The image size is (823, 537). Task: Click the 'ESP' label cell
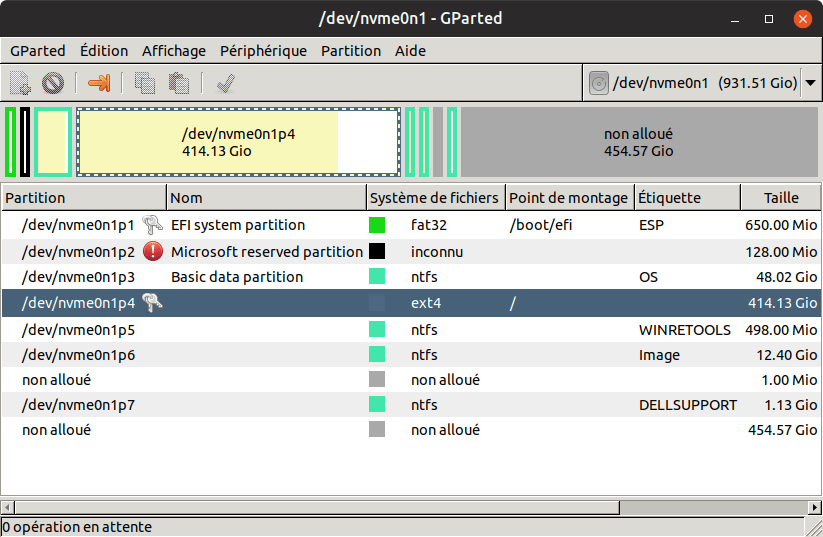651,225
